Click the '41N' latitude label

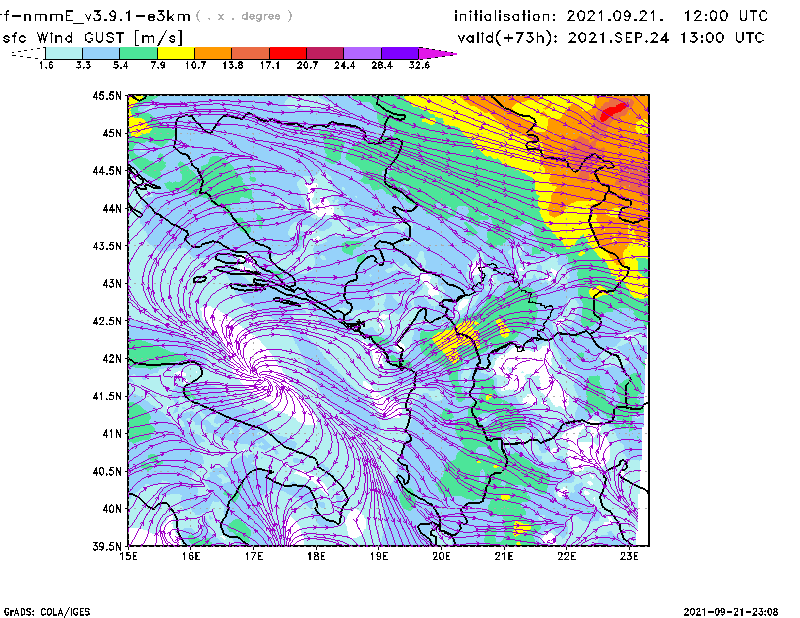(113, 433)
